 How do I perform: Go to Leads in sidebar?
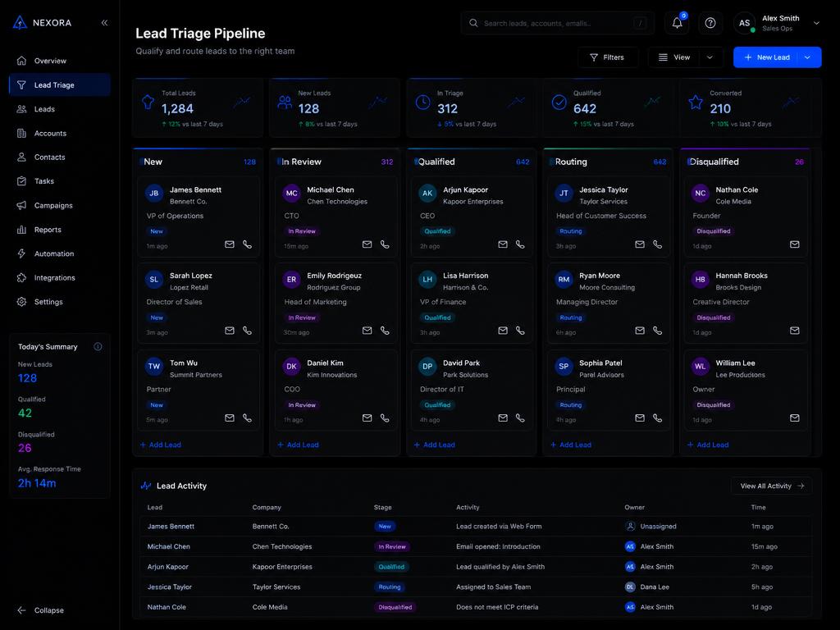pyautogui.click(x=59, y=109)
